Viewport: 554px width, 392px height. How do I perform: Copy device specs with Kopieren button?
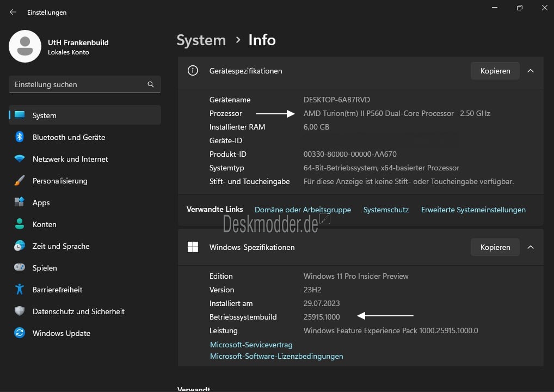pos(495,71)
